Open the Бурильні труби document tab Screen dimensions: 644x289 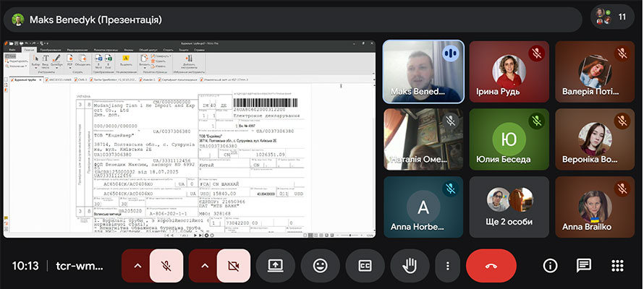(x=25, y=79)
